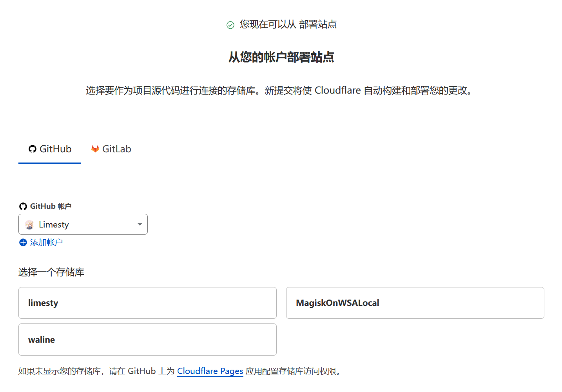Click the '选择一个存储库' section label
The height and width of the screenshot is (392, 562).
pyautogui.click(x=51, y=272)
